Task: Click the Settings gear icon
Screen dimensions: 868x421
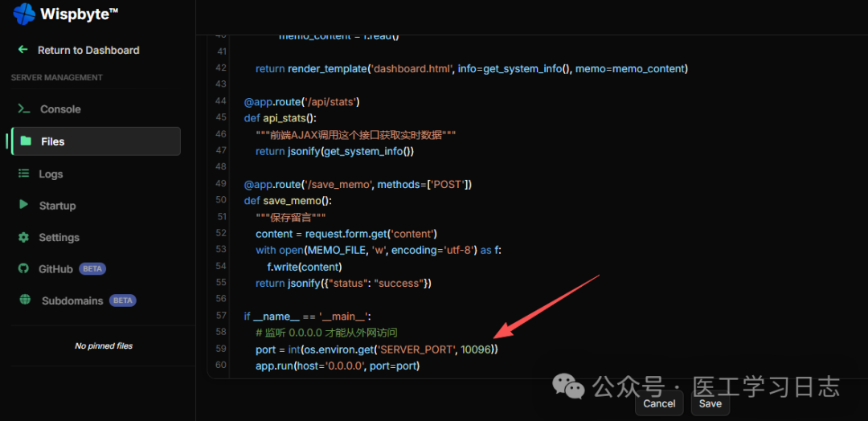Action: [x=23, y=237]
